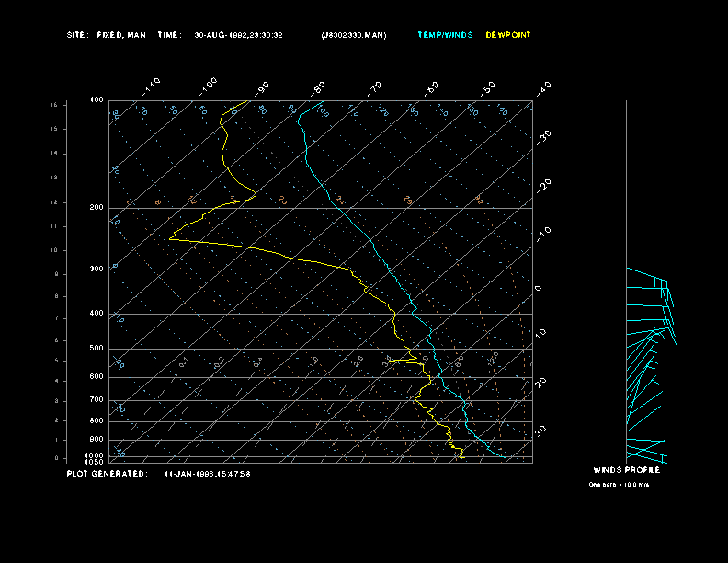Click the SITE: FIXED, MAN header text

[106, 35]
